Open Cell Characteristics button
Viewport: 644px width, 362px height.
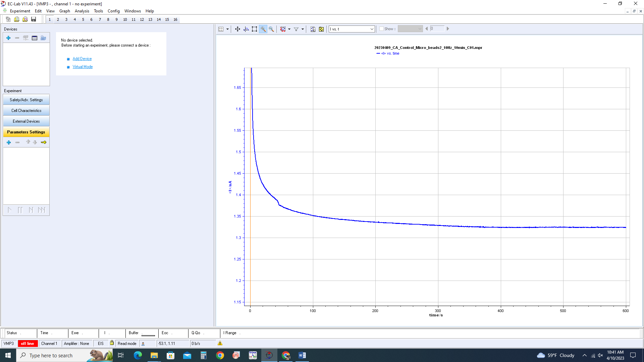(x=26, y=111)
